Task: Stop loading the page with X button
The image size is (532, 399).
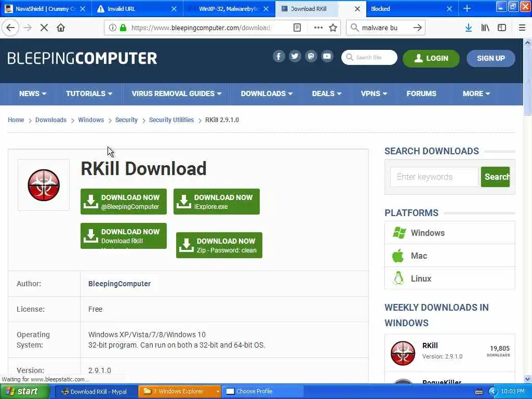Action: pos(44,28)
